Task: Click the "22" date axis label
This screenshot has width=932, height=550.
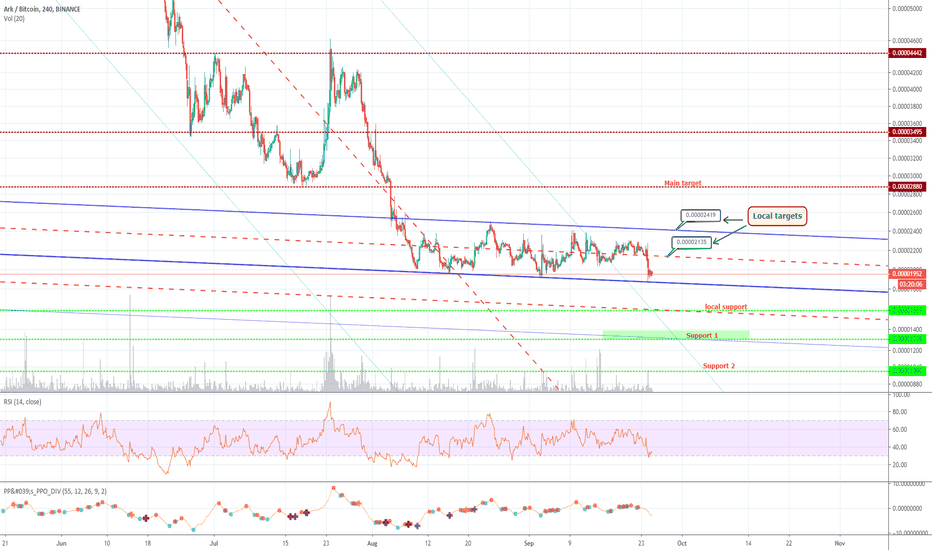Action: 789,543
